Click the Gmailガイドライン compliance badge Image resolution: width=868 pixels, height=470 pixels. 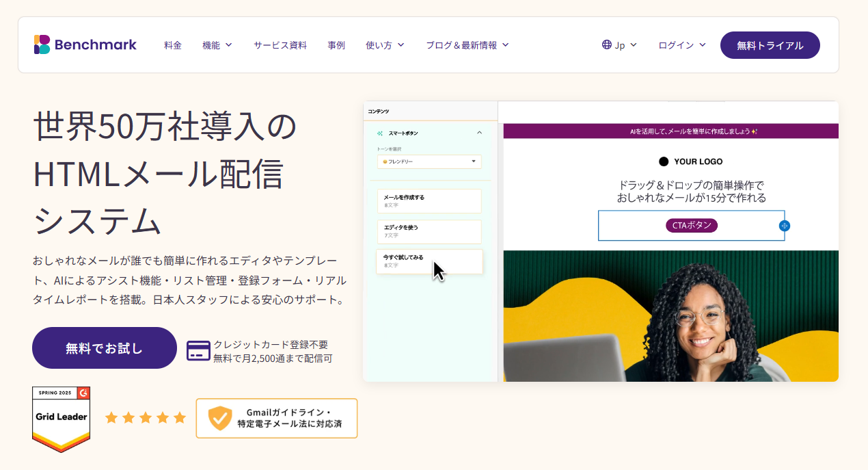click(277, 418)
